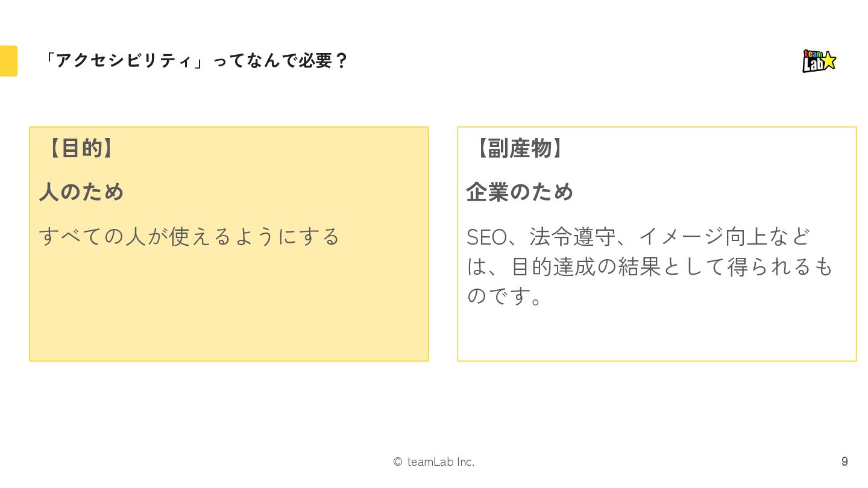Click the 企業のため subheading

(520, 192)
